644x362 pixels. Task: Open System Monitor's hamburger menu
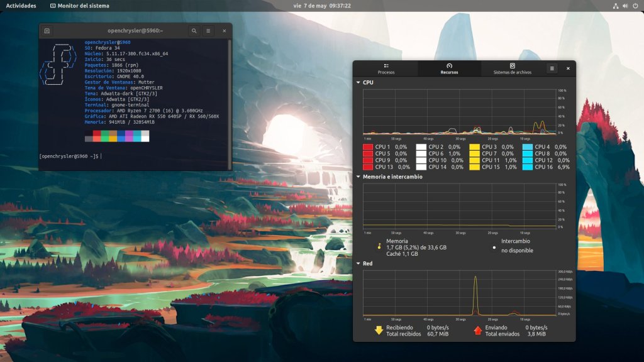552,69
